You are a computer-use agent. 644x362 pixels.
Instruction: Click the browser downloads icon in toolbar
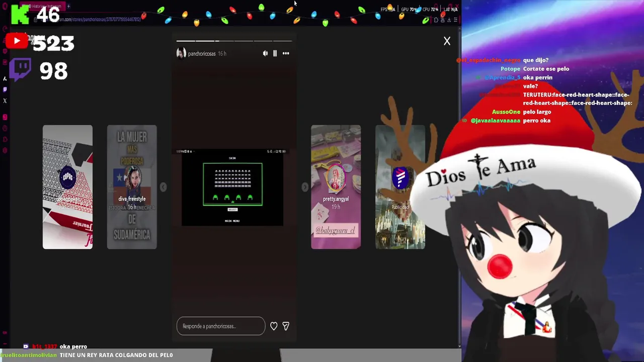[x=449, y=20]
